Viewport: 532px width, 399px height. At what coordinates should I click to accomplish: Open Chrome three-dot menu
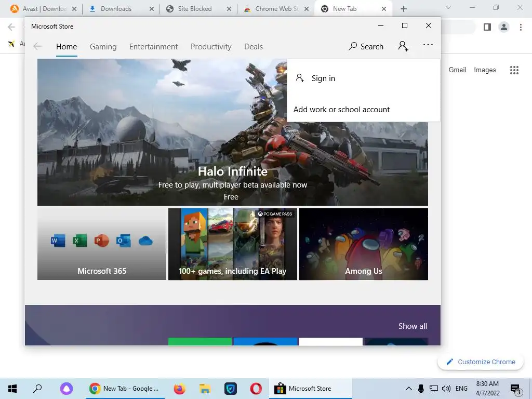click(x=521, y=27)
